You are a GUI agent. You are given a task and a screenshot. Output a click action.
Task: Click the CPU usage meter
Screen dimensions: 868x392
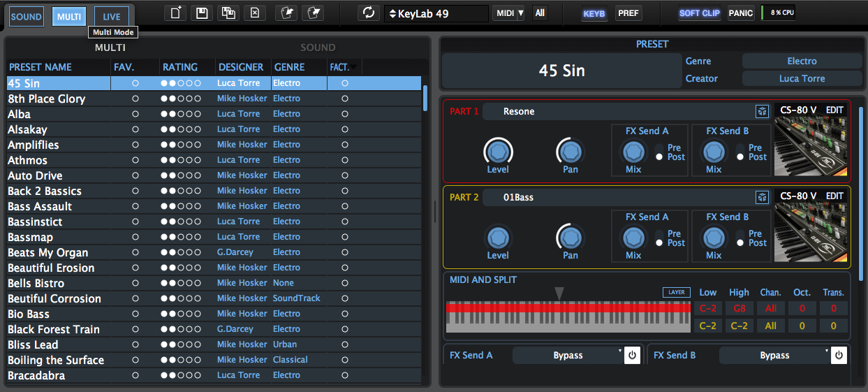click(x=777, y=13)
